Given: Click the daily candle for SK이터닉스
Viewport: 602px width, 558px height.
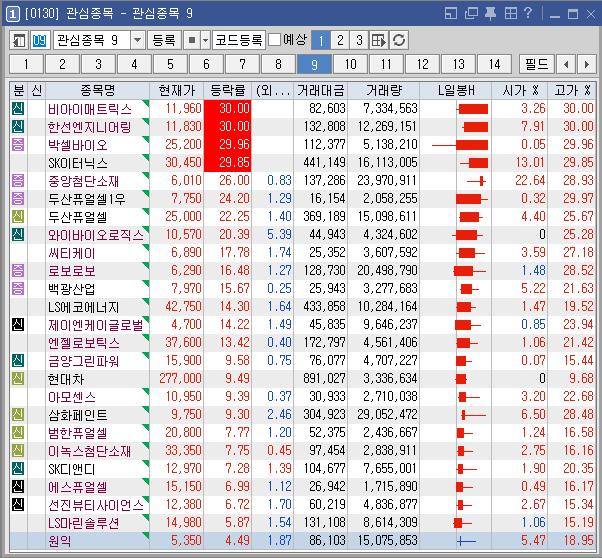Looking at the screenshot, I should pyautogui.click(x=474, y=163).
